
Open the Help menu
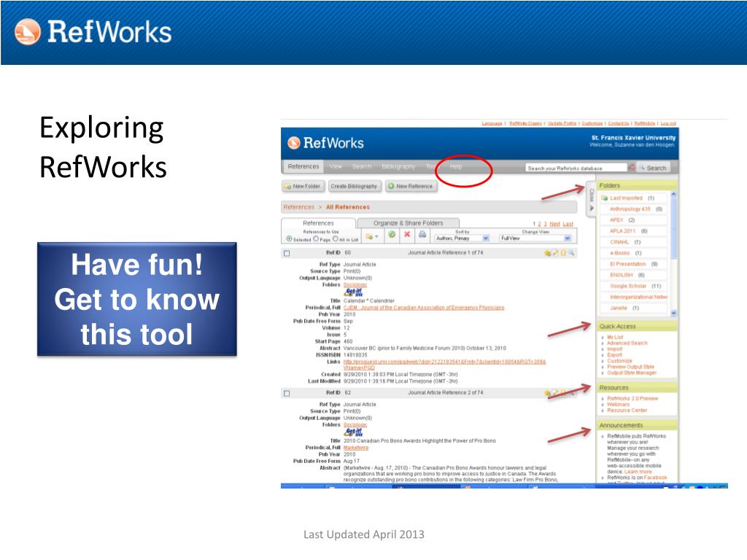456,166
